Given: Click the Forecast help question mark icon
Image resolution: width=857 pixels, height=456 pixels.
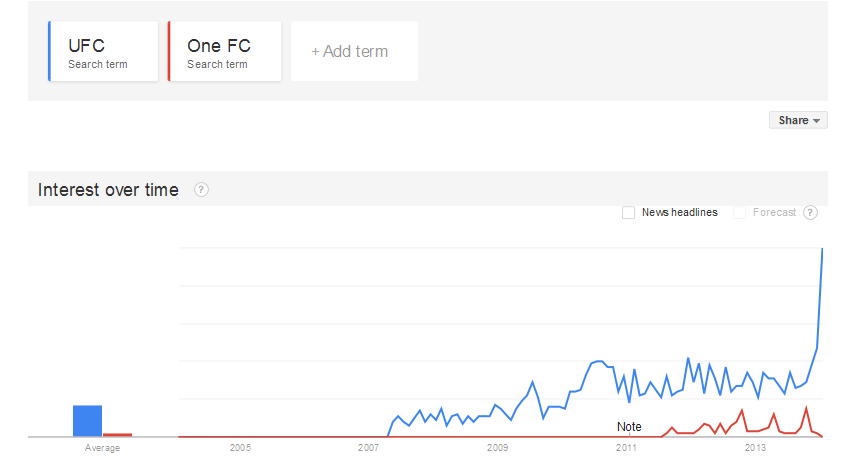Looking at the screenshot, I should point(810,212).
